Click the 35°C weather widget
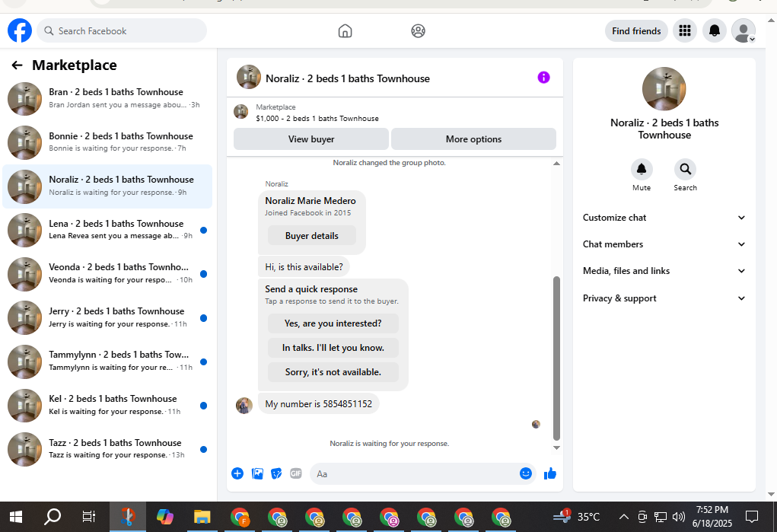This screenshot has width=777, height=532. 577,517
